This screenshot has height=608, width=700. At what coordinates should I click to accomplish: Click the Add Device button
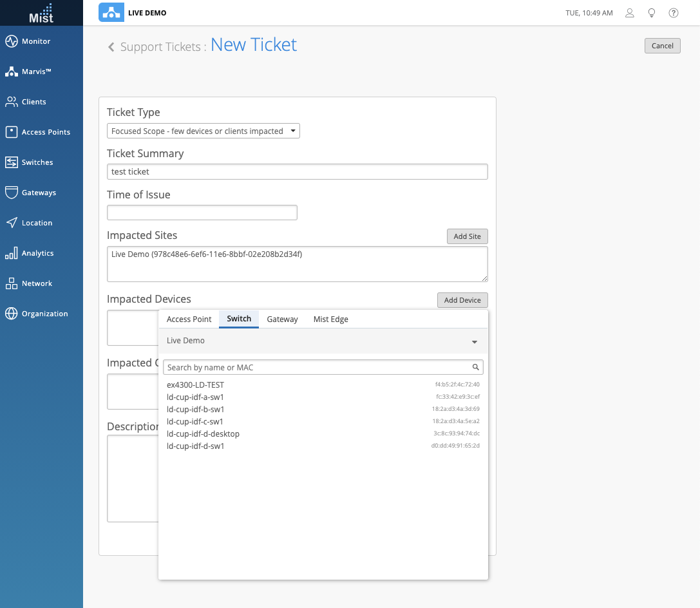[x=462, y=300]
